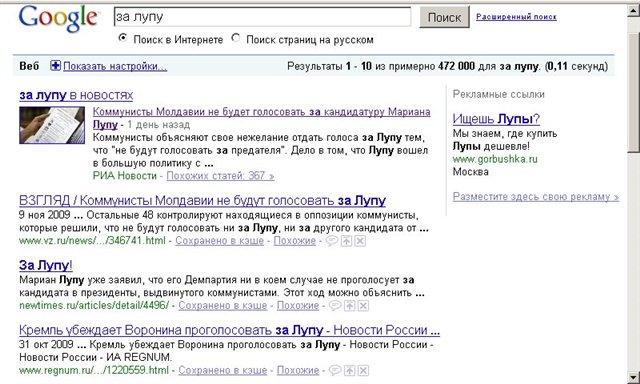Select 'Поиск в Интернете' radio button
The width and height of the screenshot is (640, 384).
(x=122, y=38)
